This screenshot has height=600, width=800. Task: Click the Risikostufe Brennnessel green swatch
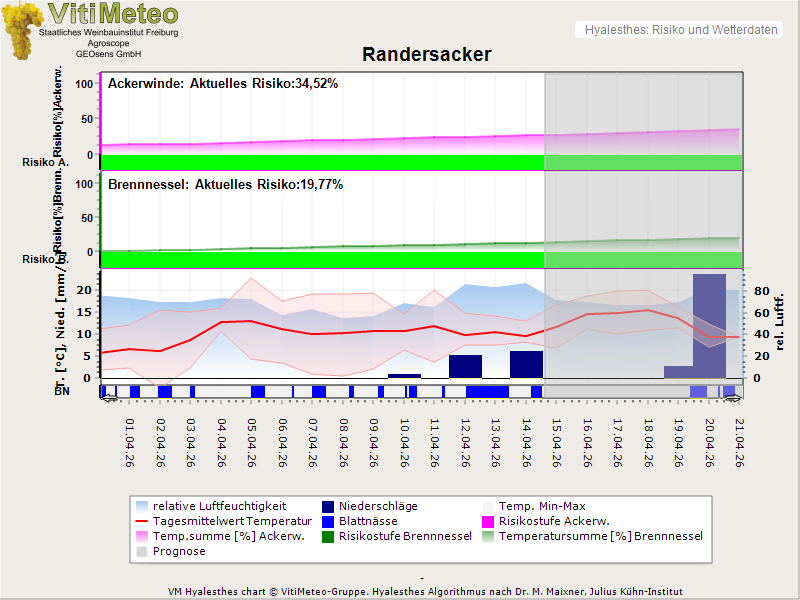click(x=329, y=536)
